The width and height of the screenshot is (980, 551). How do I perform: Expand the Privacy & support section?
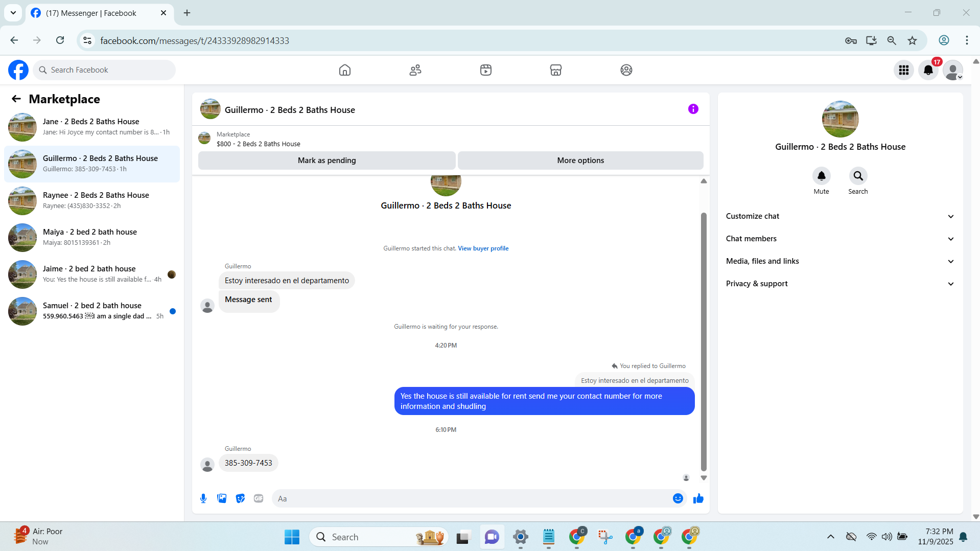tap(841, 284)
